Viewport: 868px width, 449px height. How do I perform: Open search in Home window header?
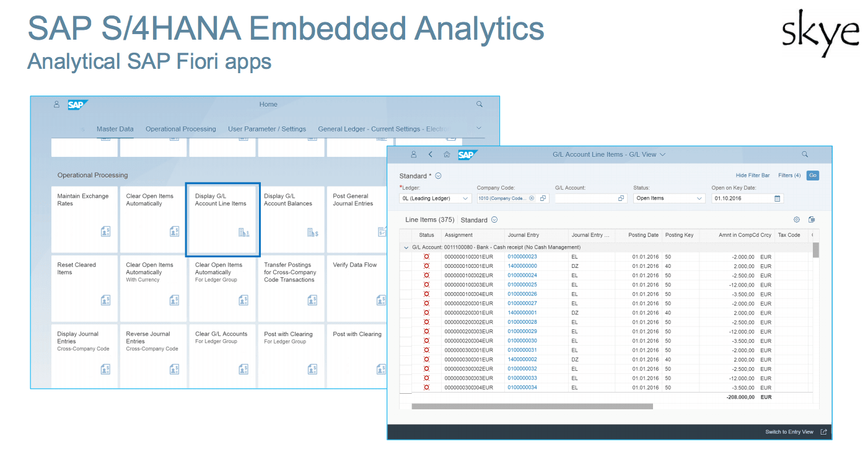click(x=480, y=104)
